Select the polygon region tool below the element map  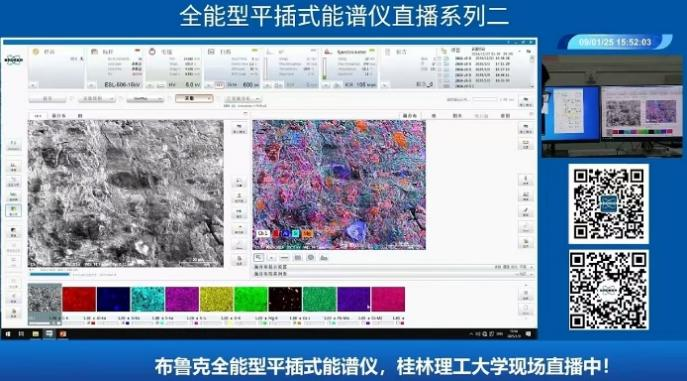click(x=324, y=258)
